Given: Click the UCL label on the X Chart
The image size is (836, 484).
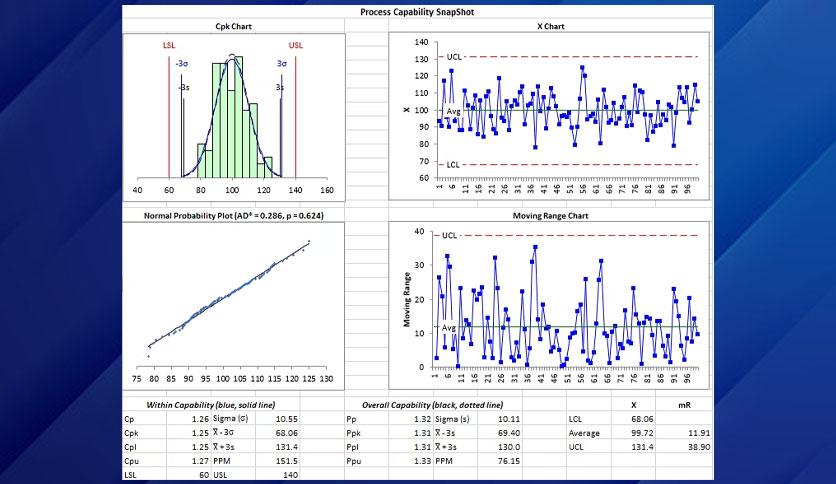Looking at the screenshot, I should (x=454, y=57).
